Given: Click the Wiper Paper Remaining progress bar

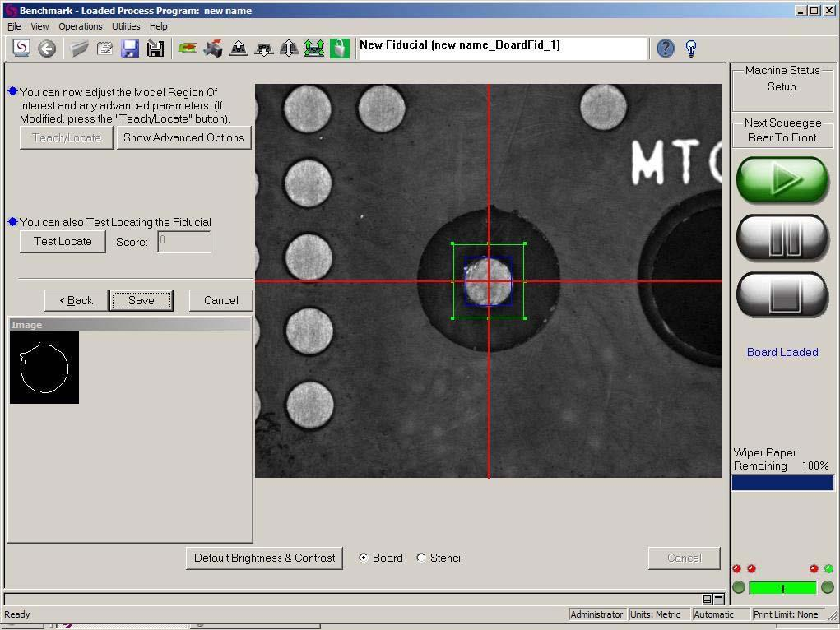Looking at the screenshot, I should [x=782, y=483].
